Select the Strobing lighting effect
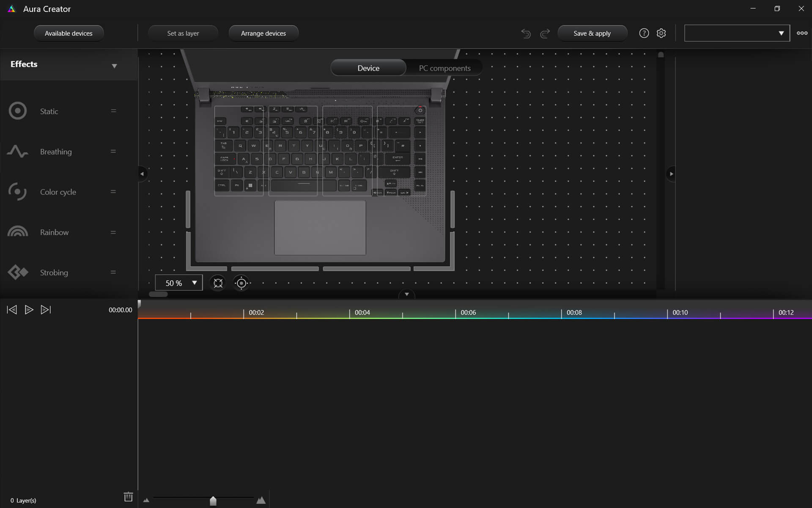 pos(54,271)
